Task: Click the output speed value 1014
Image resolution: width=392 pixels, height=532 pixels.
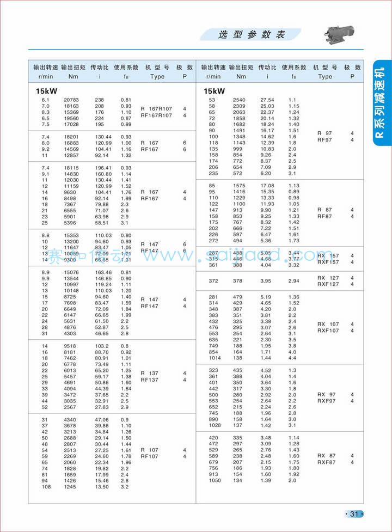Action: click(x=215, y=358)
